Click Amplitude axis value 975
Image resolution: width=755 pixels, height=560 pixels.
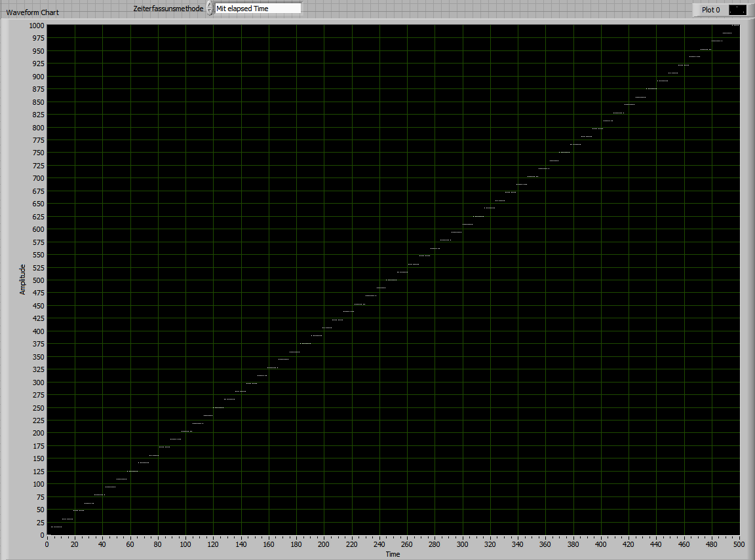[x=39, y=38]
